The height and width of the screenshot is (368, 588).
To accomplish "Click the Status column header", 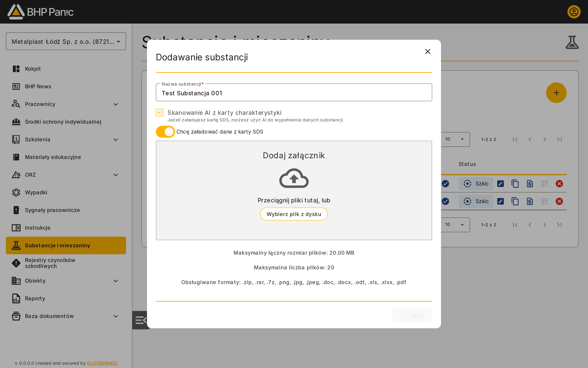I will pos(467,164).
